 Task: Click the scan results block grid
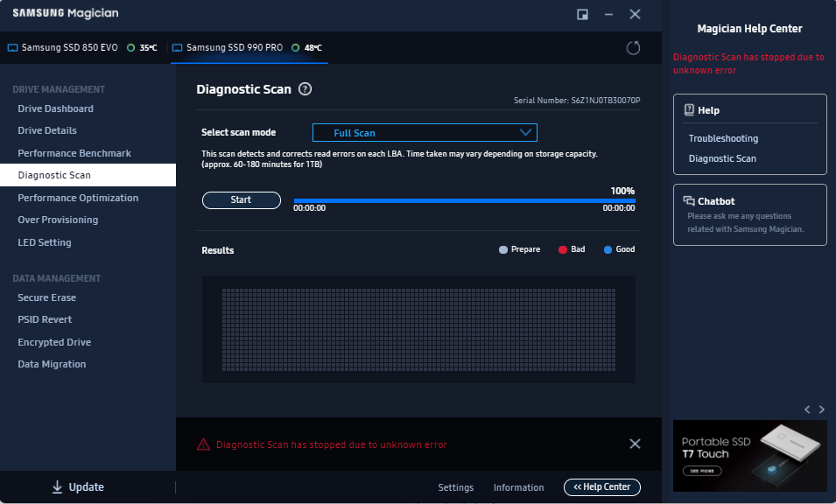[418, 330]
